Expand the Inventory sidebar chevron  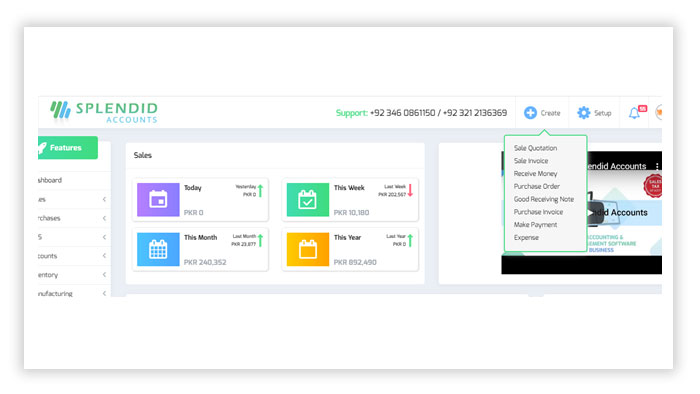(104, 275)
